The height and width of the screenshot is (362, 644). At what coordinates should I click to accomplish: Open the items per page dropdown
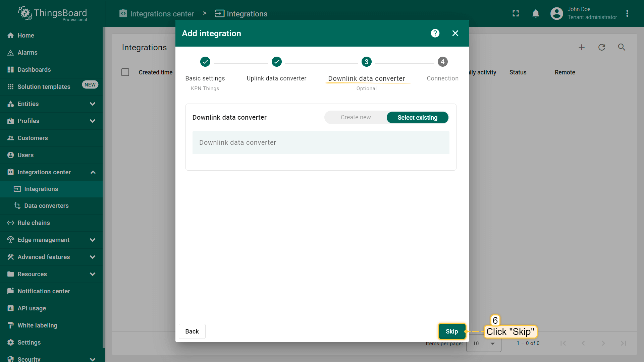coord(484,343)
